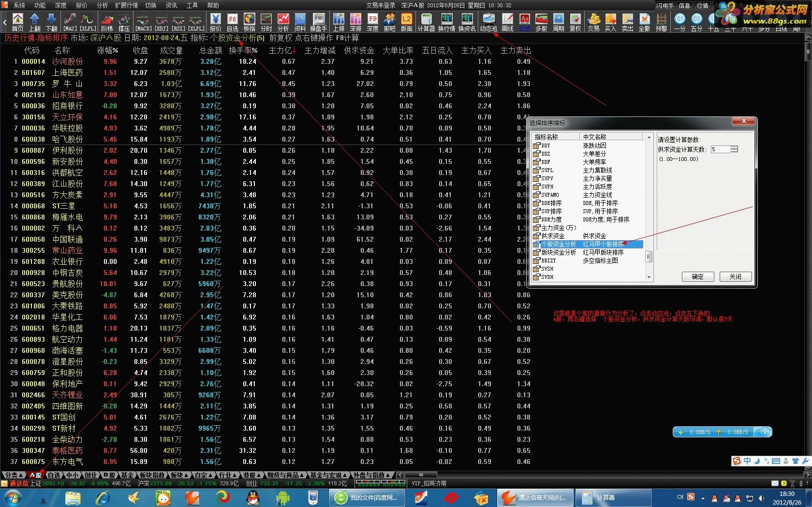The height and width of the screenshot is (507, 812).
Task: Click the 确定 button in the dialog
Action: 697,276
